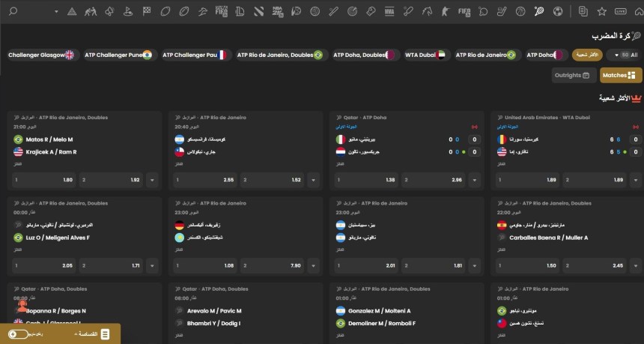Select the golf sport icon
Image resolution: width=644 pixels, height=344 pixels.
pos(127,11)
